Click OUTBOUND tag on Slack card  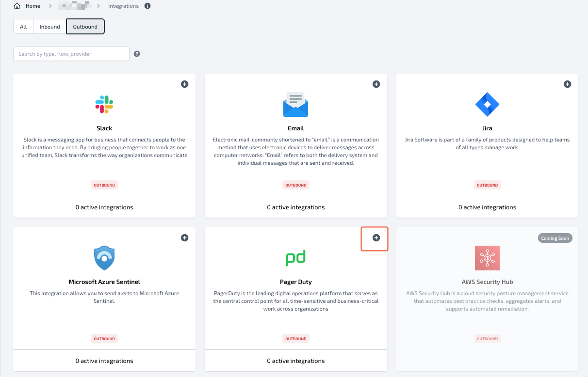104,185
